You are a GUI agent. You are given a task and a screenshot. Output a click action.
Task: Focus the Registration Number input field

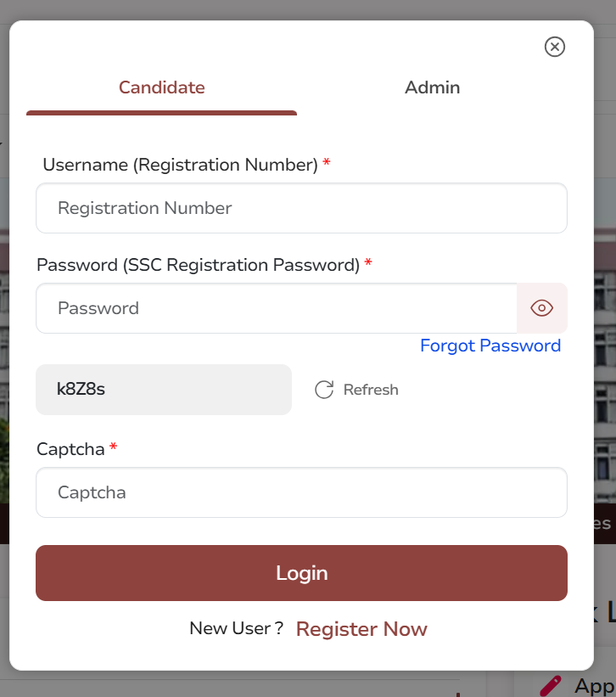[301, 208]
